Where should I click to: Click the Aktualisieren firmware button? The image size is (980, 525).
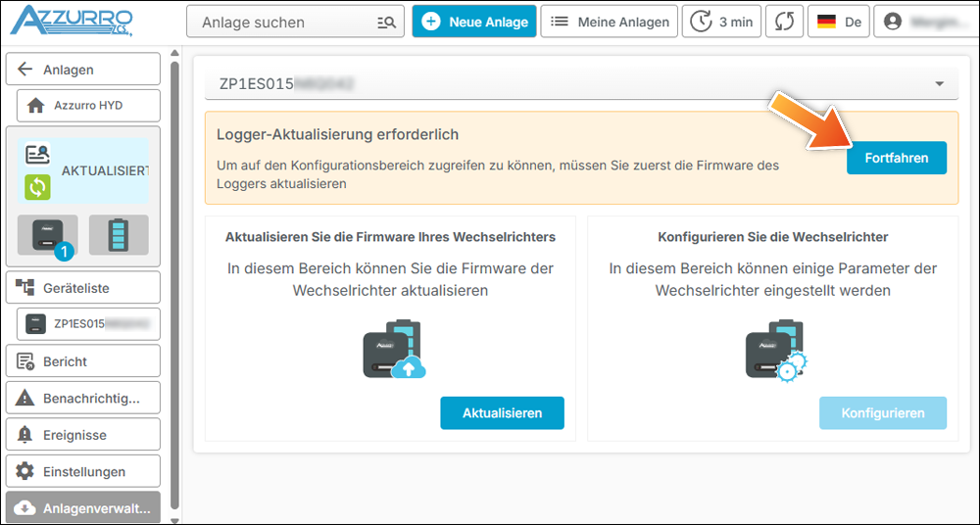pyautogui.click(x=502, y=413)
